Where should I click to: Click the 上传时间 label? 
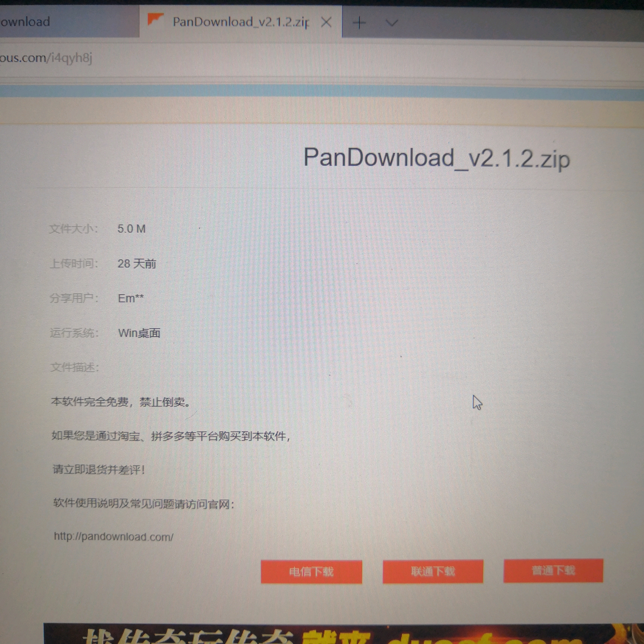(74, 264)
